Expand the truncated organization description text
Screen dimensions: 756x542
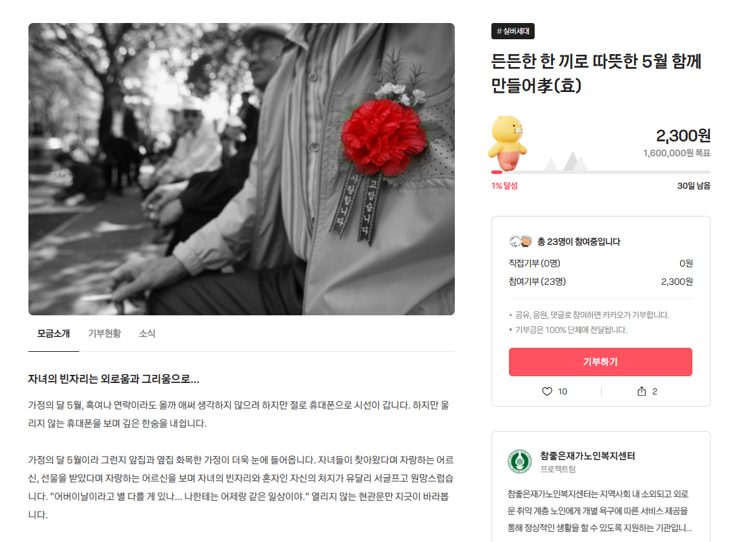600,511
